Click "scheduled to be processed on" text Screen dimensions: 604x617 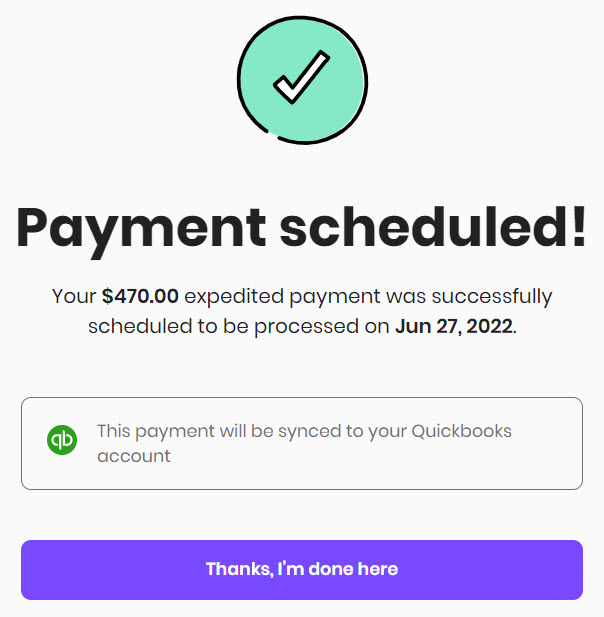tap(239, 327)
